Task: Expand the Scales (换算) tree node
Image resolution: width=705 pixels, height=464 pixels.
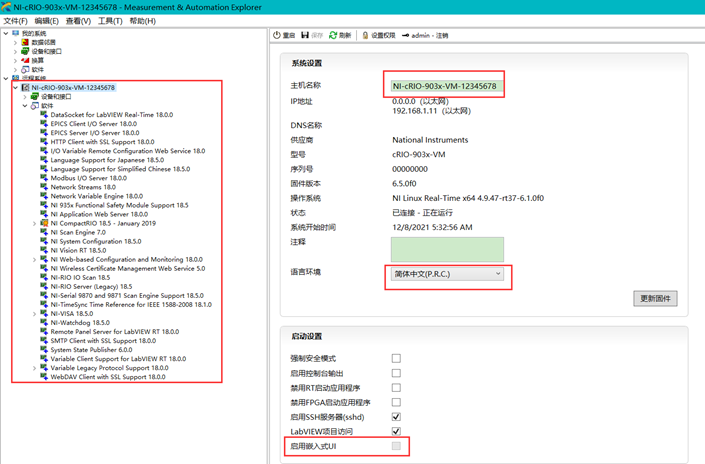Action: pyautogui.click(x=15, y=61)
